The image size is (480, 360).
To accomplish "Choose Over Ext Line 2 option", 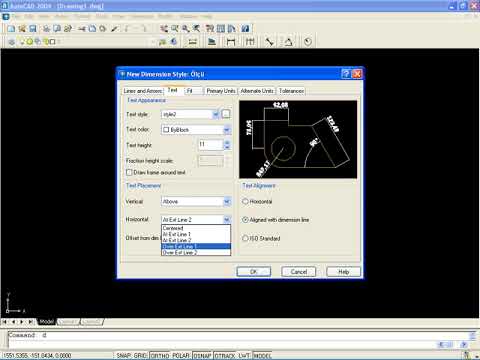I will tap(196, 252).
